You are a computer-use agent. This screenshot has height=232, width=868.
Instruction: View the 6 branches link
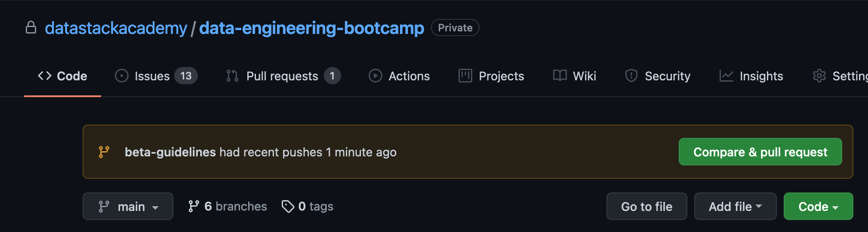228,207
